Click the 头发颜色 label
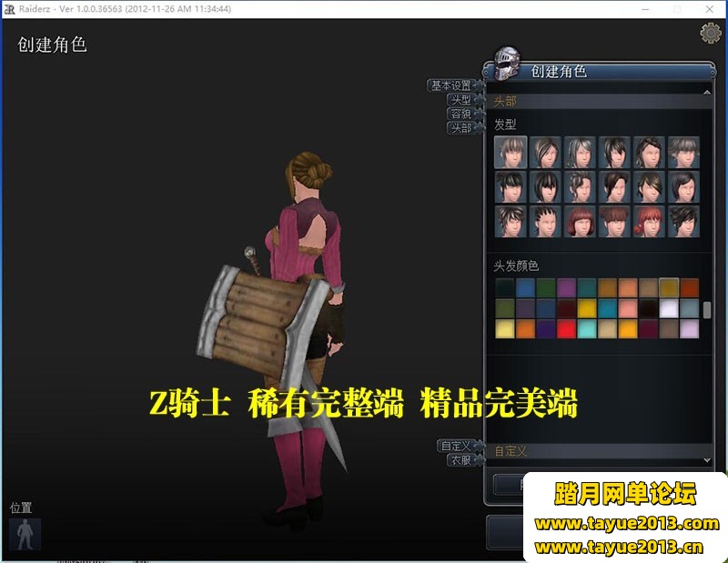728x563 pixels. (516, 266)
